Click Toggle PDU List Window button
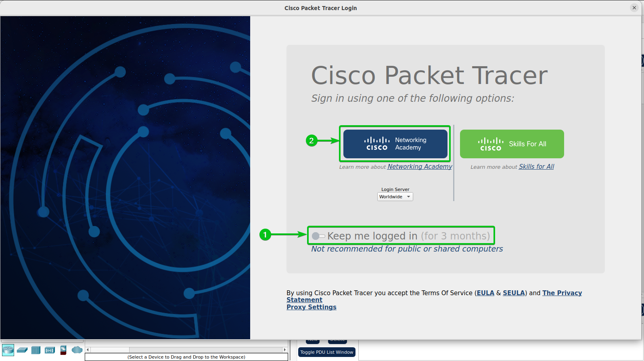This screenshot has width=644, height=361. tap(327, 352)
